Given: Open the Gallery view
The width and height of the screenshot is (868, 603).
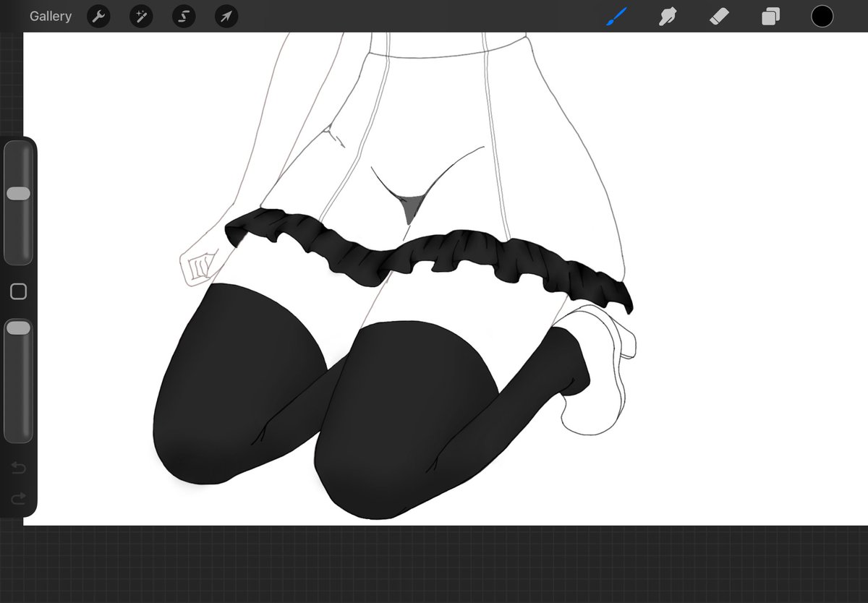Looking at the screenshot, I should coord(51,16).
